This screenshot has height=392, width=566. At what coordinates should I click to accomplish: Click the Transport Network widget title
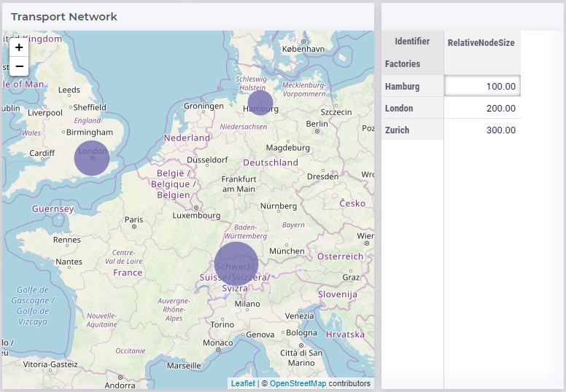pyautogui.click(x=64, y=17)
